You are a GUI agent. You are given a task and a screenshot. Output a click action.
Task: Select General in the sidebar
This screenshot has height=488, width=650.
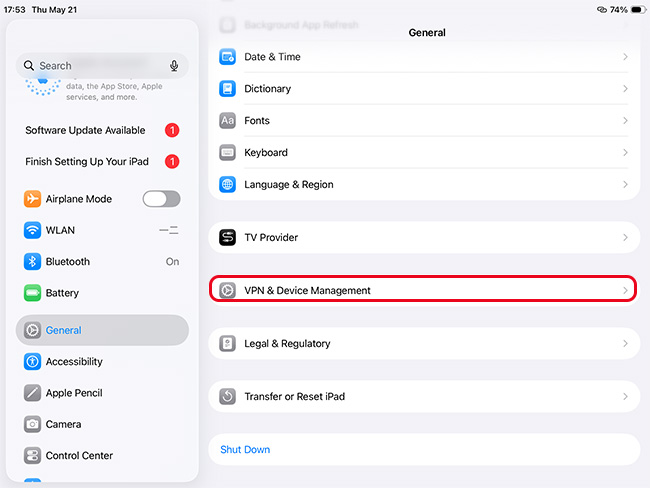click(102, 330)
